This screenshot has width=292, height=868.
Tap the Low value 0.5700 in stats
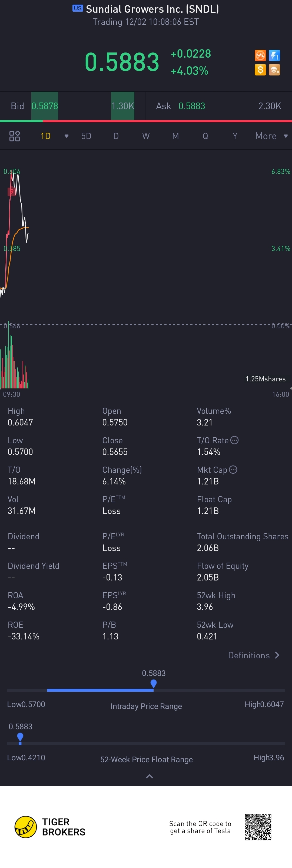click(x=20, y=452)
